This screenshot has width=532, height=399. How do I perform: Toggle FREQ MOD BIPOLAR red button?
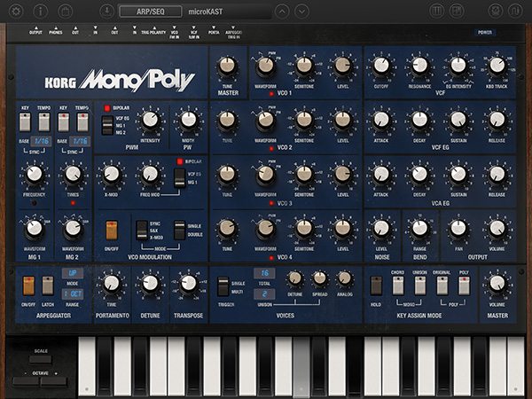click(x=180, y=161)
